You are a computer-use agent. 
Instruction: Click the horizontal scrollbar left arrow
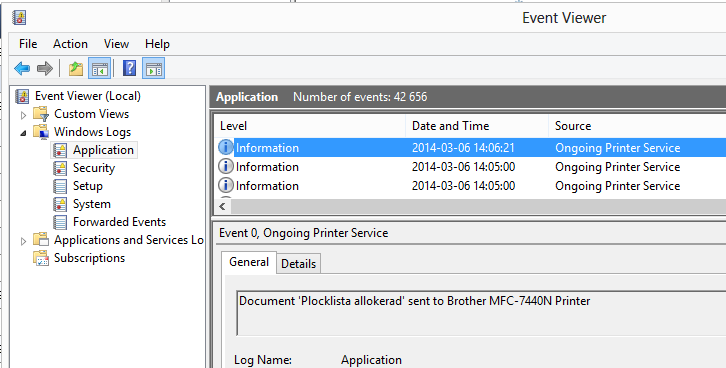click(223, 206)
